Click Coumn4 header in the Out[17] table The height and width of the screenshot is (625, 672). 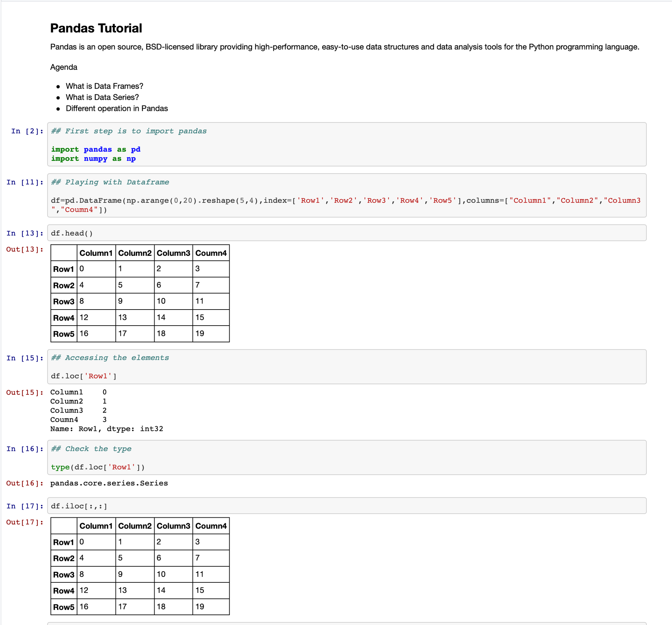211,526
